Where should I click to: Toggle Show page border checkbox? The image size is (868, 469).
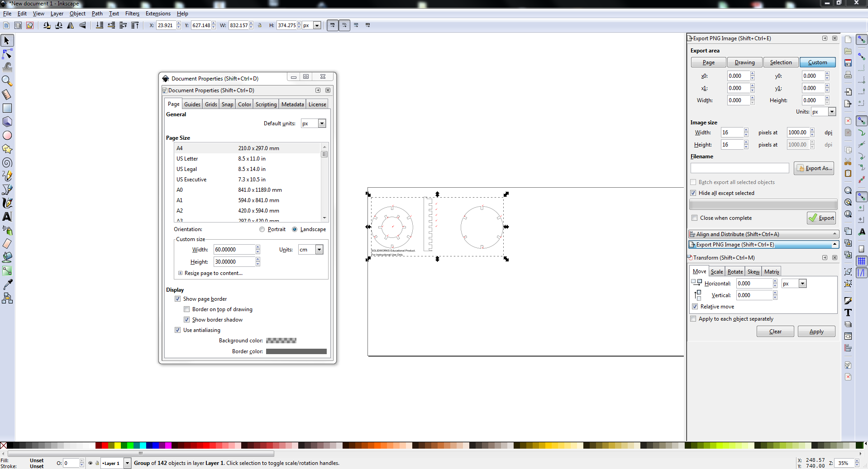[x=178, y=299]
